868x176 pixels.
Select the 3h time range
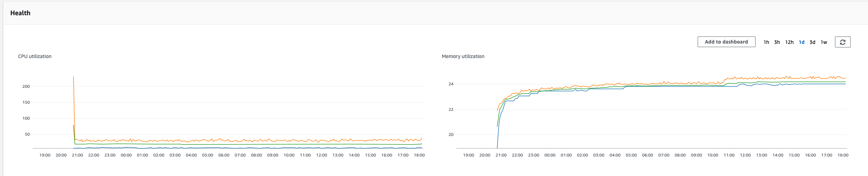pyautogui.click(x=777, y=42)
